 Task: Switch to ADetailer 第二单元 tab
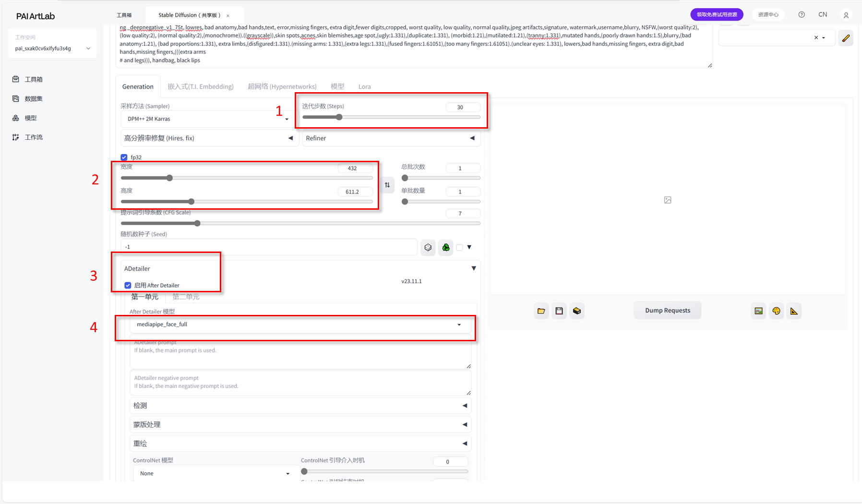point(186,297)
